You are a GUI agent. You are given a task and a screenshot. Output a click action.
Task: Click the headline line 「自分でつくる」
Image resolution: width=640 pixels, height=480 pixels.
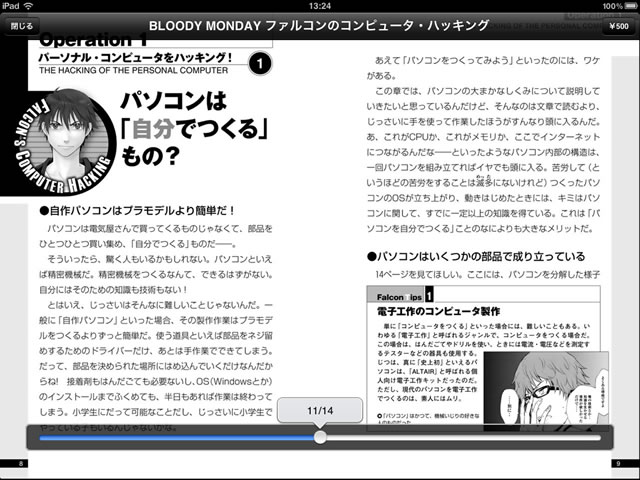(x=194, y=129)
